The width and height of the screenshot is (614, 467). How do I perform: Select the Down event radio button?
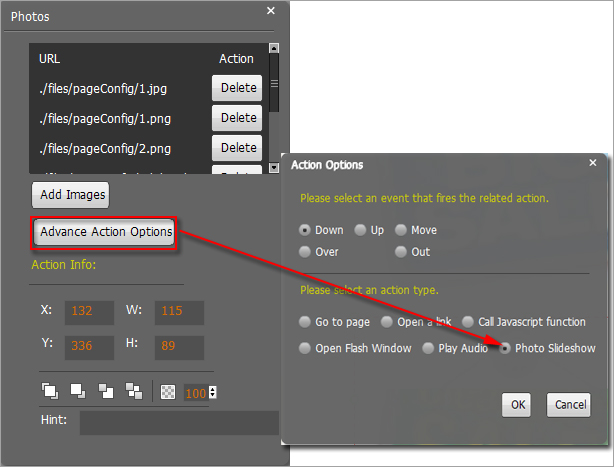[306, 230]
